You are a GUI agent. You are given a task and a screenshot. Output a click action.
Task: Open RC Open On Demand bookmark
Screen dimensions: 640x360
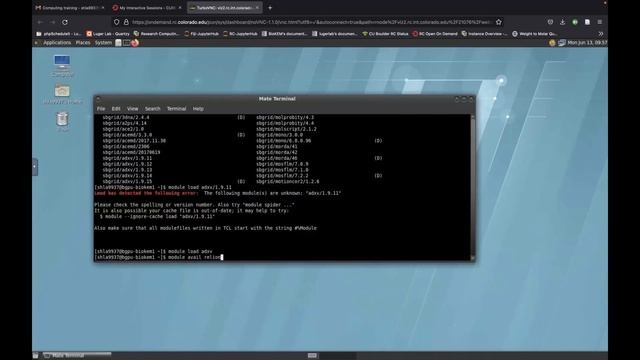[x=435, y=33]
